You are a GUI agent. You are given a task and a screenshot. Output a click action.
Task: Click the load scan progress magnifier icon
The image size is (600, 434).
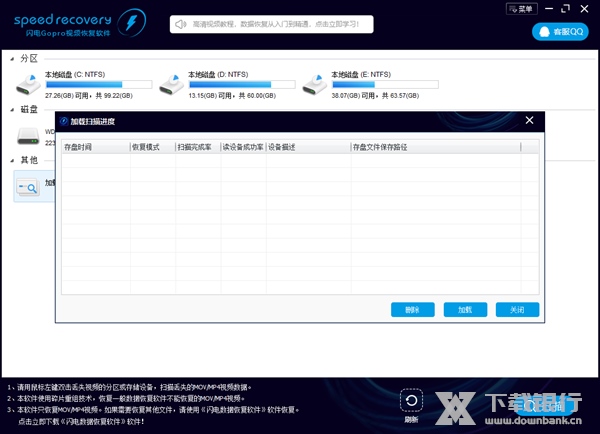(28, 187)
